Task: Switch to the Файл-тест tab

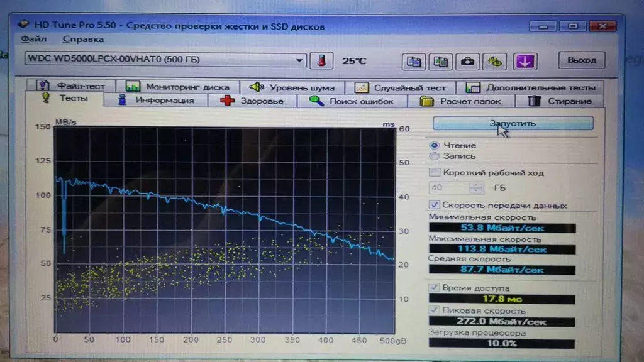Action: pyautogui.click(x=70, y=85)
